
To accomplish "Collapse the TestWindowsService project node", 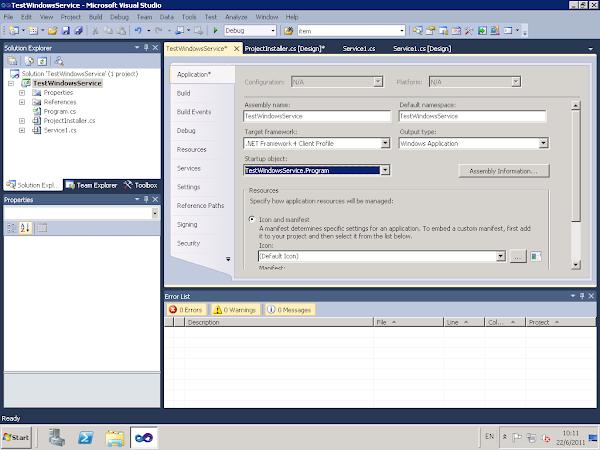I will (11, 83).
